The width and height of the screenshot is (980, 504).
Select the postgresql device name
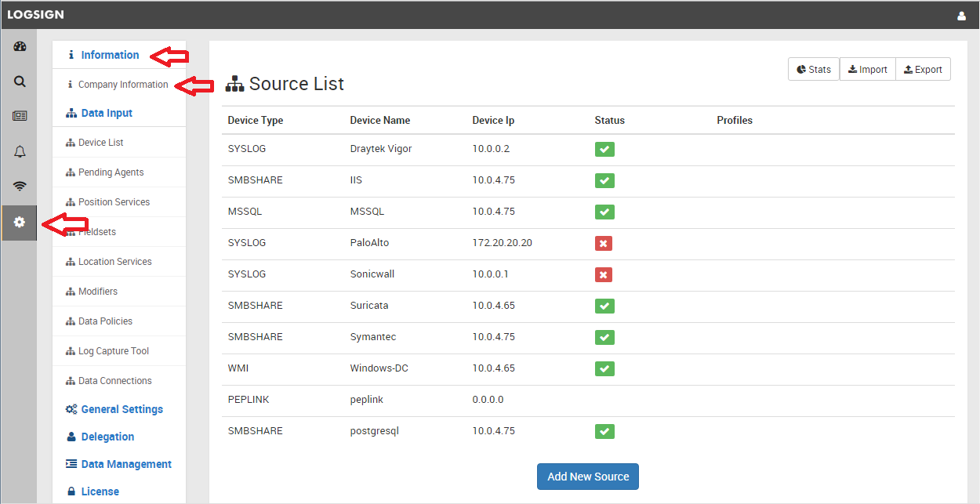tap(374, 431)
